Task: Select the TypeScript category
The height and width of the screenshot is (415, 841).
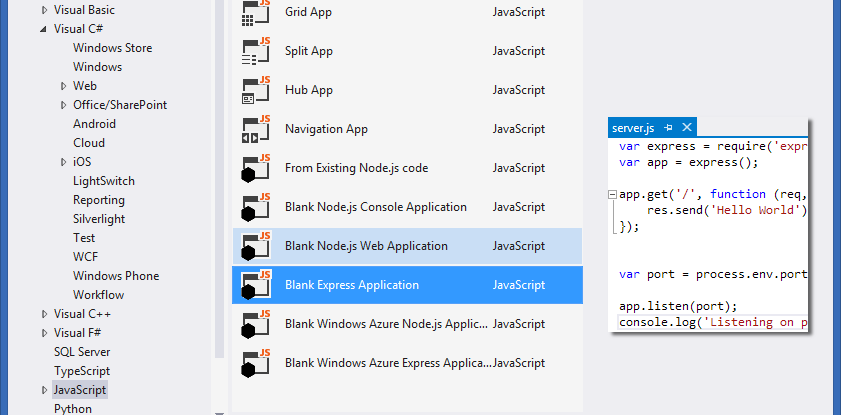Action: (82, 370)
